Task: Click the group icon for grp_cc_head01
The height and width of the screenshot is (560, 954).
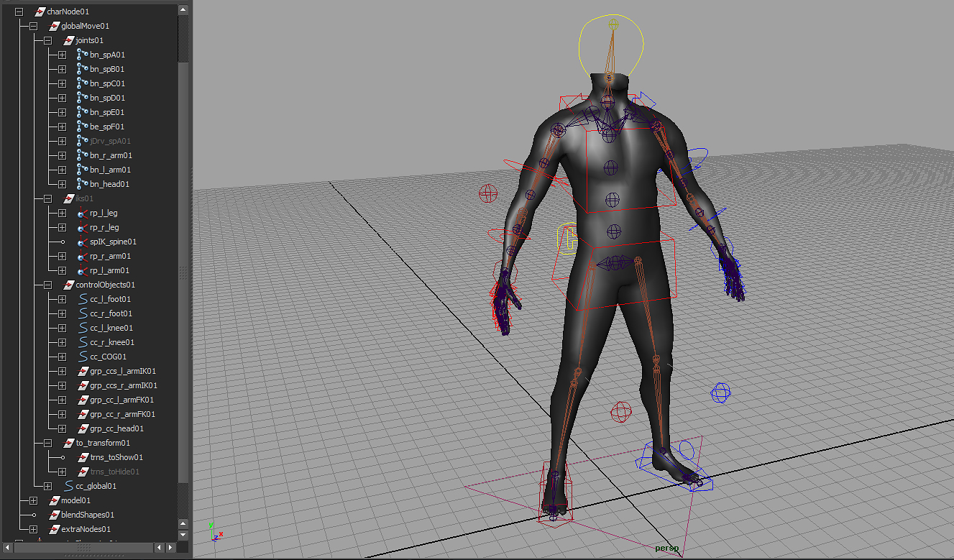Action: pos(83,428)
